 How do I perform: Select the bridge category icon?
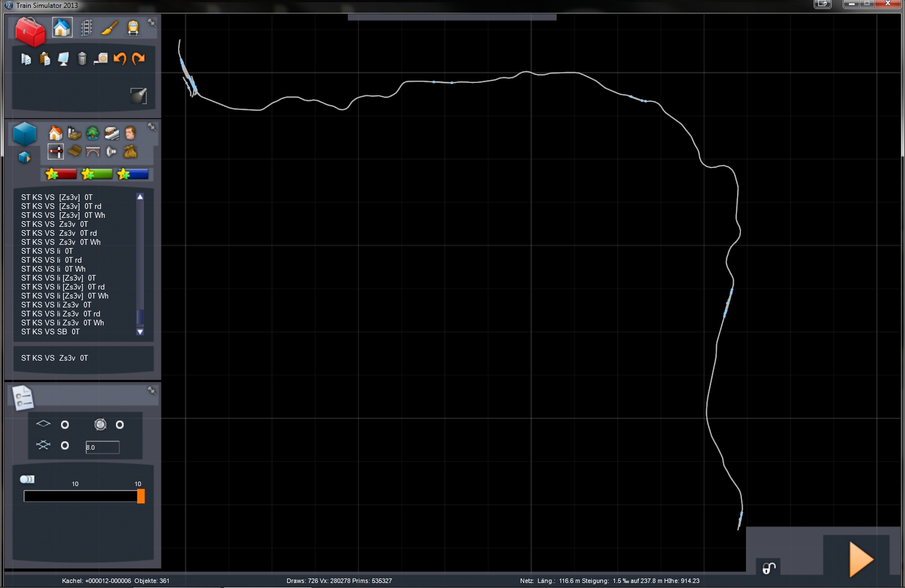[x=93, y=152]
